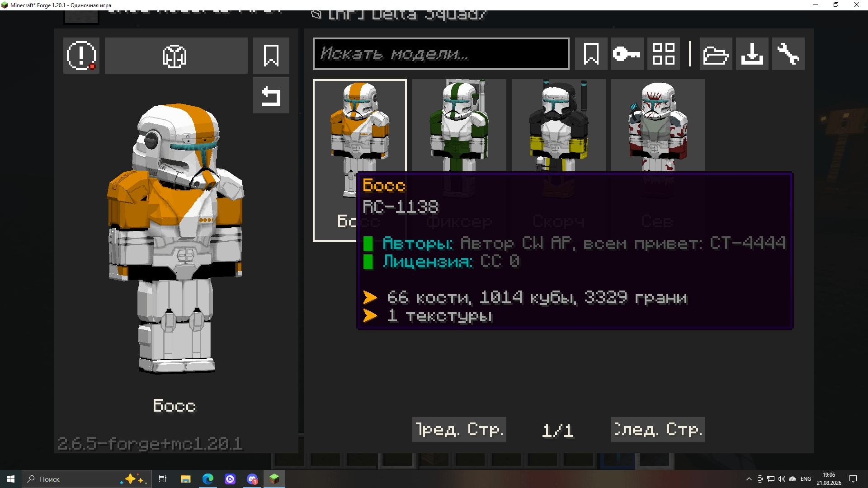The height and width of the screenshot is (488, 868).
Task: Show bookmarked models filter
Action: [x=591, y=54]
